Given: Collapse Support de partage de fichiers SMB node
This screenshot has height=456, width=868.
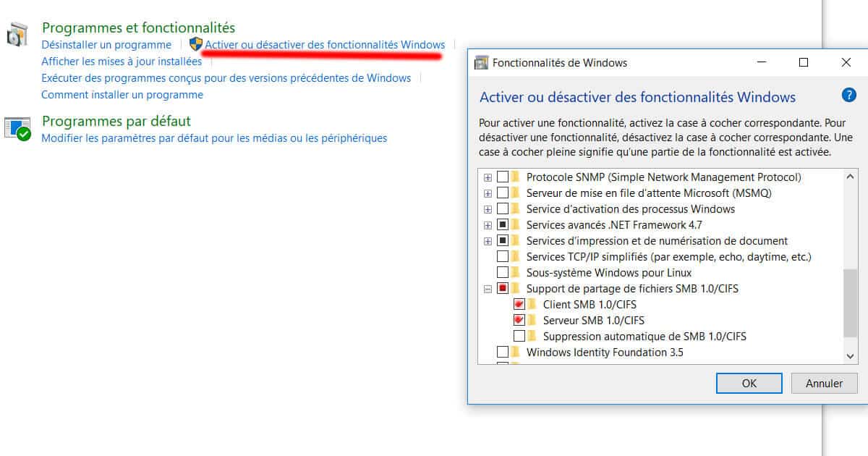Looking at the screenshot, I should pyautogui.click(x=488, y=289).
